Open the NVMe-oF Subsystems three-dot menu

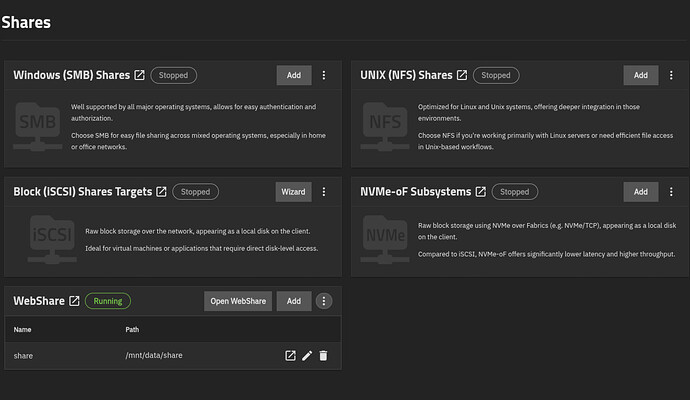point(669,192)
